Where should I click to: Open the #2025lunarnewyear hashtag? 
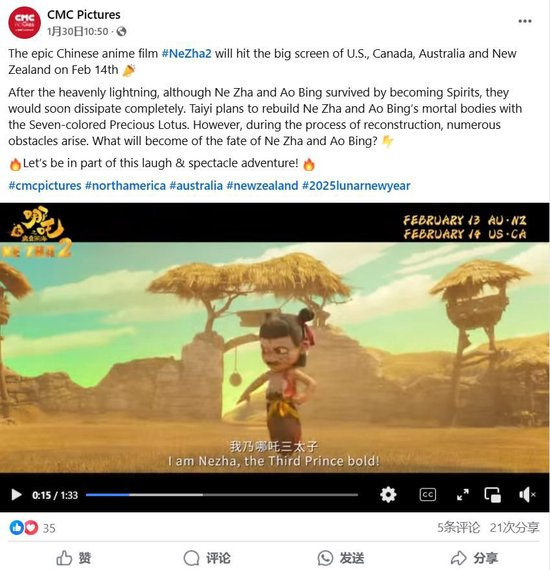click(356, 186)
